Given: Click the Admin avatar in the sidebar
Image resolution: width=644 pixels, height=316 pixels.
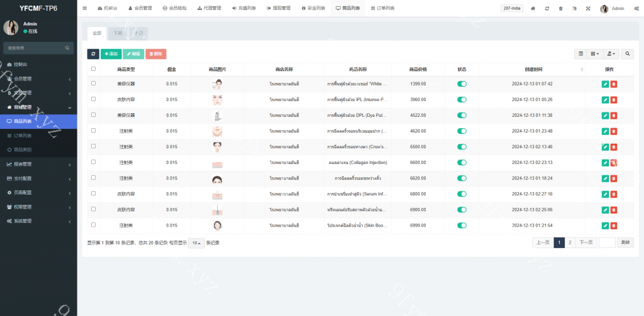Looking at the screenshot, I should (x=11, y=28).
